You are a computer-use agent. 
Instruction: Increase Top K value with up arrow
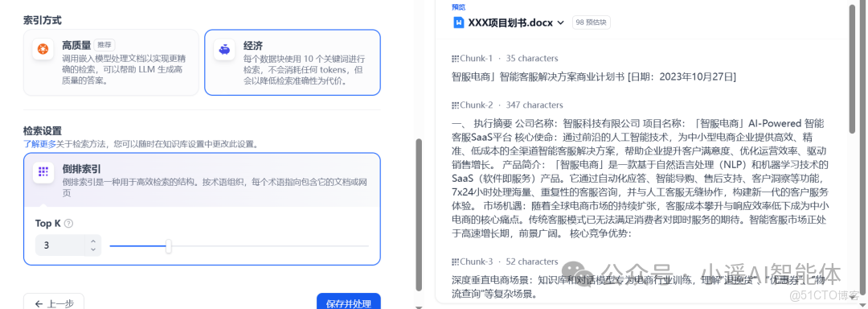93,241
